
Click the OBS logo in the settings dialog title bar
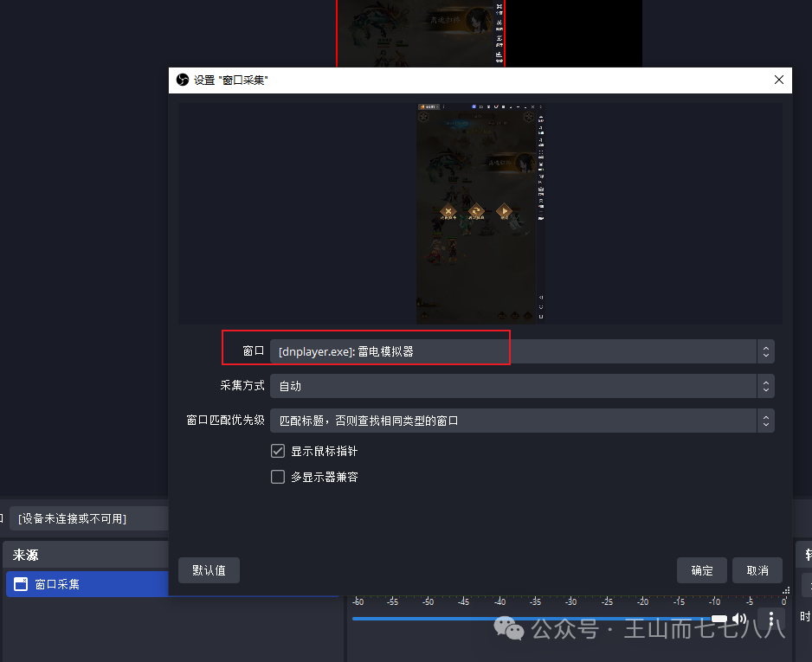[182, 80]
